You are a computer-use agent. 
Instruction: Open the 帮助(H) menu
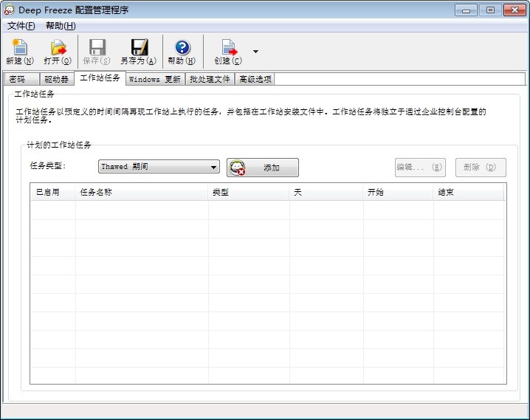tap(61, 26)
